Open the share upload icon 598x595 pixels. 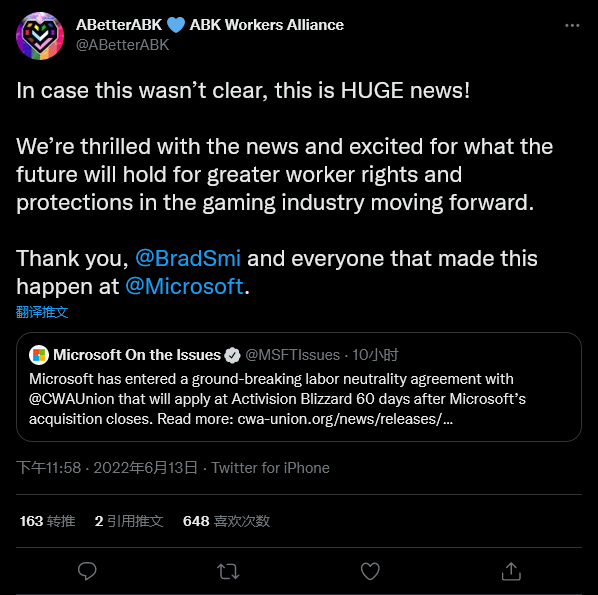(x=511, y=571)
